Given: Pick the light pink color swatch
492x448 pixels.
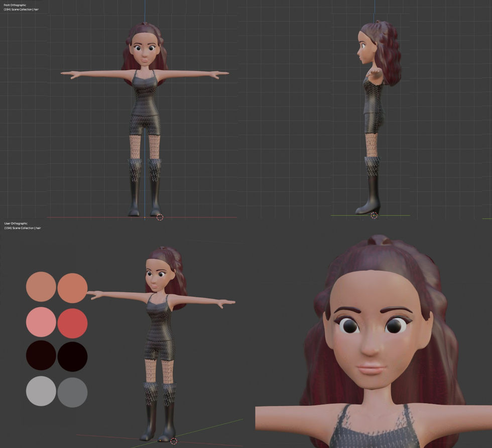Looking at the screenshot, I should tap(41, 322).
